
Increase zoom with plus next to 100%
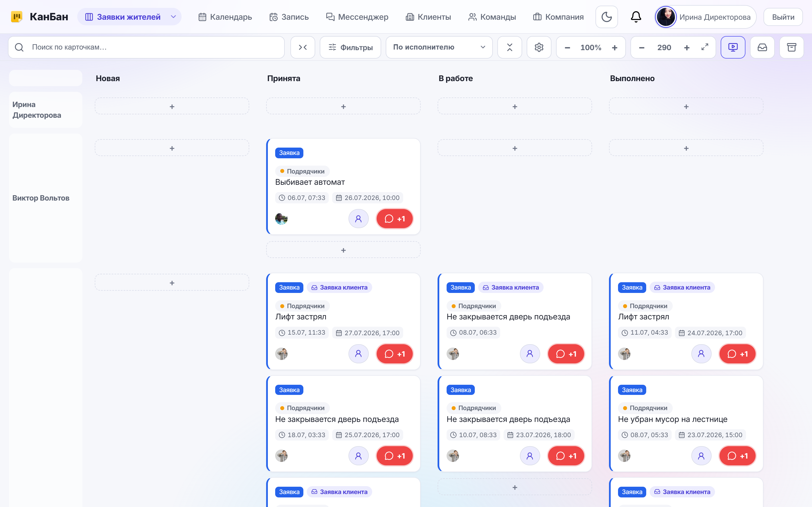click(614, 47)
